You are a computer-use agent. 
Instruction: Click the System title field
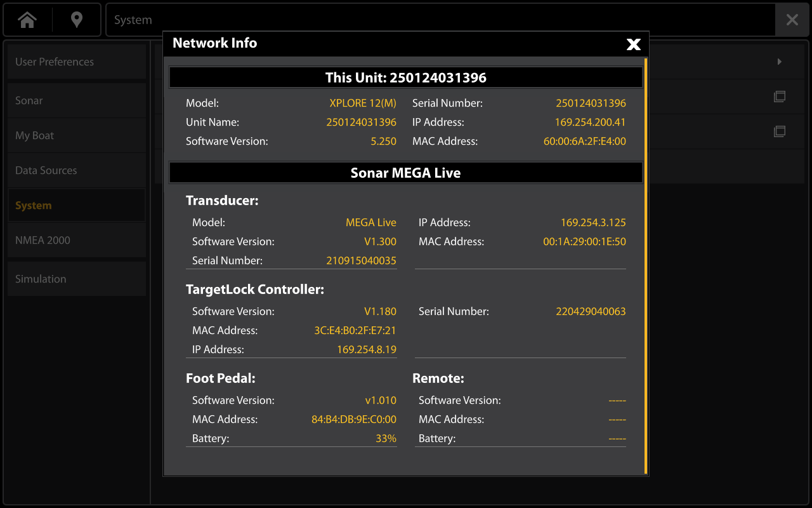(440, 20)
